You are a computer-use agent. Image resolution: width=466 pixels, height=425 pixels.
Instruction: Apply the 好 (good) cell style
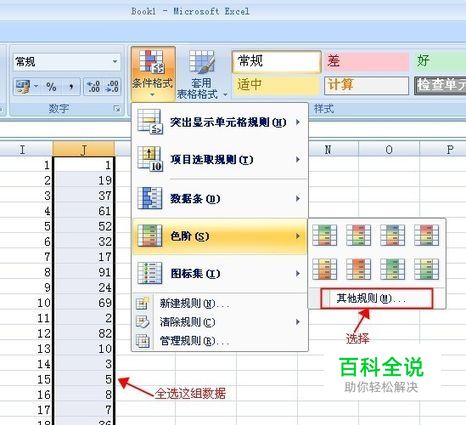click(x=440, y=61)
